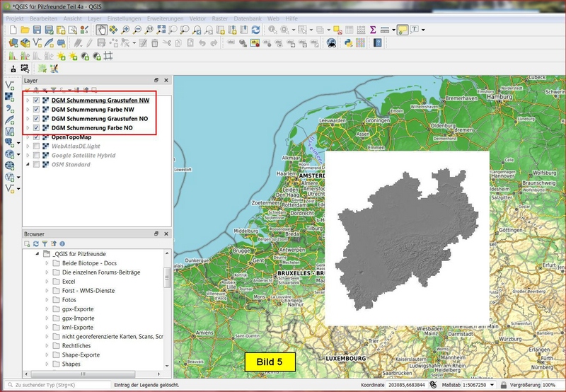Viewport: 566px width, 392px height.
Task: Click the add raster layer checkerboard icon in left toolbar
Action: [10, 97]
